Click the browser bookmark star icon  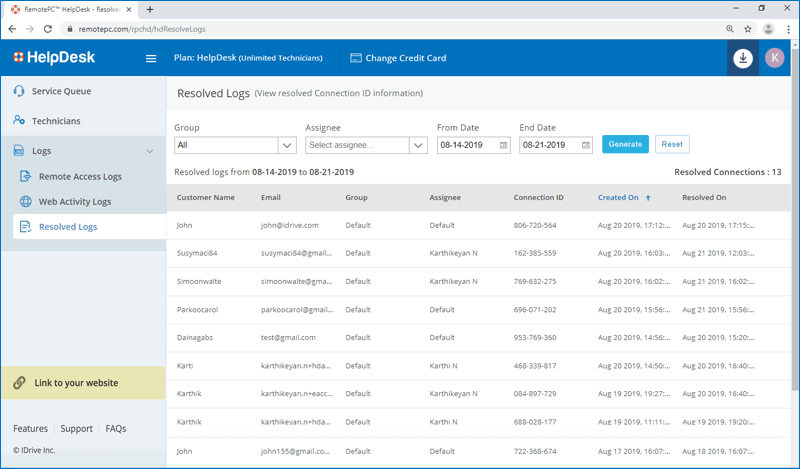747,30
